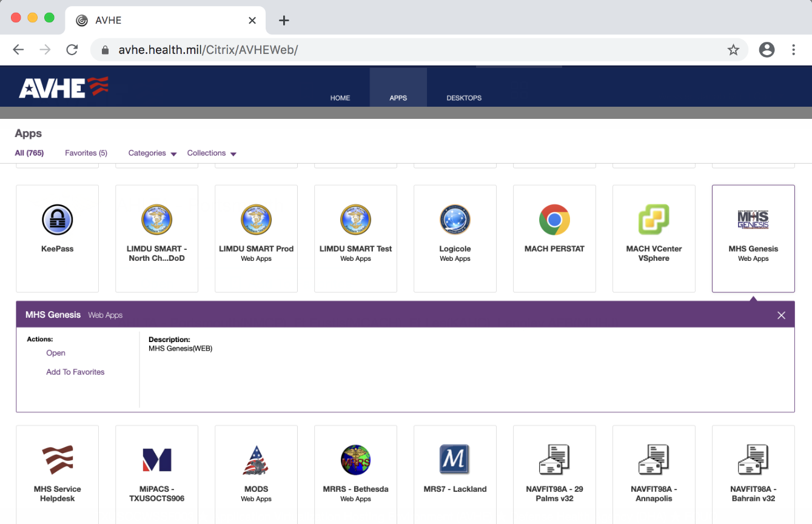The image size is (812, 524).
Task: Click the MHS Genesis app icon
Action: pyautogui.click(x=753, y=220)
